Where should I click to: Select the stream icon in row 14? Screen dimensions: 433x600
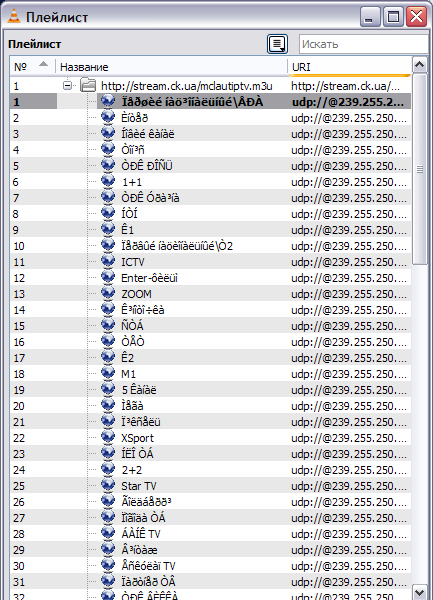(108, 309)
